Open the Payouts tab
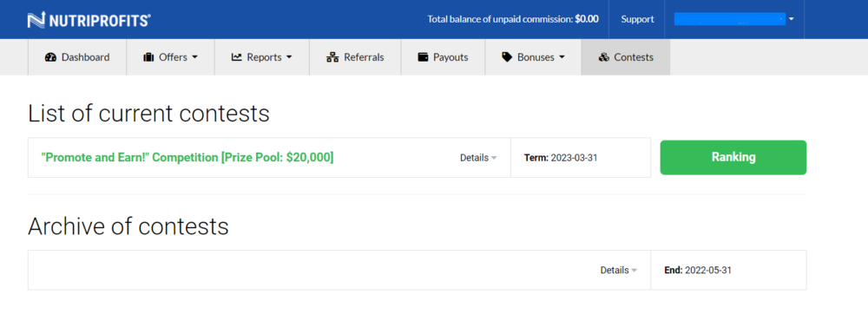868x314 pixels. 443,57
